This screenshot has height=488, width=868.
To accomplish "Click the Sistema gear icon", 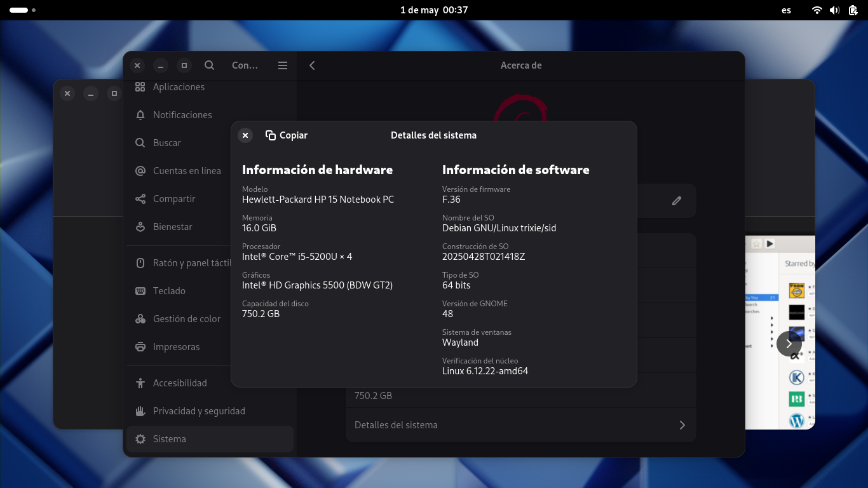I will [x=140, y=439].
